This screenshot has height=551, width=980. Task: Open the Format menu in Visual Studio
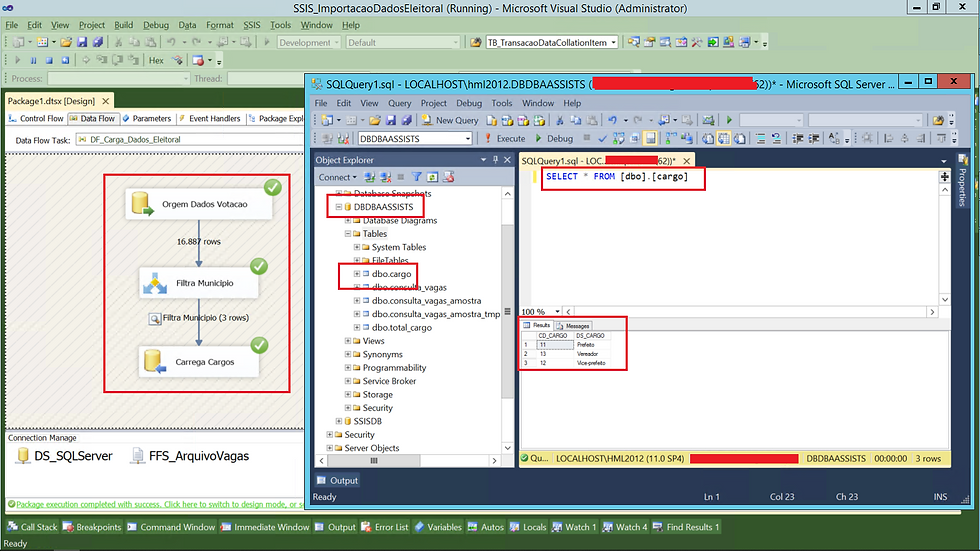pos(219,25)
